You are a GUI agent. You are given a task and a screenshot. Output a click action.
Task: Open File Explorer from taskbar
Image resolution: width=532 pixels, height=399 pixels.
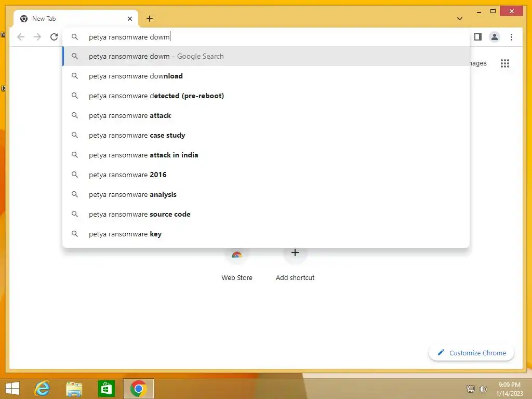pos(74,389)
